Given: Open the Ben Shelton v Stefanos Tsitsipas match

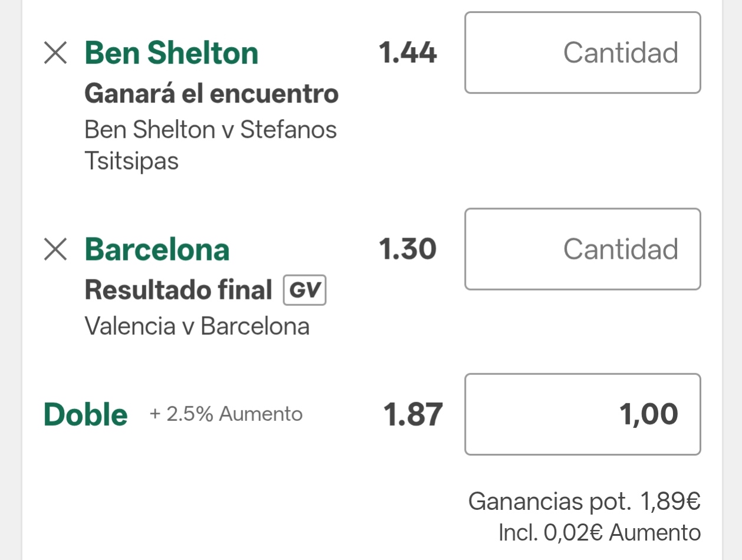Looking at the screenshot, I should tap(211, 145).
